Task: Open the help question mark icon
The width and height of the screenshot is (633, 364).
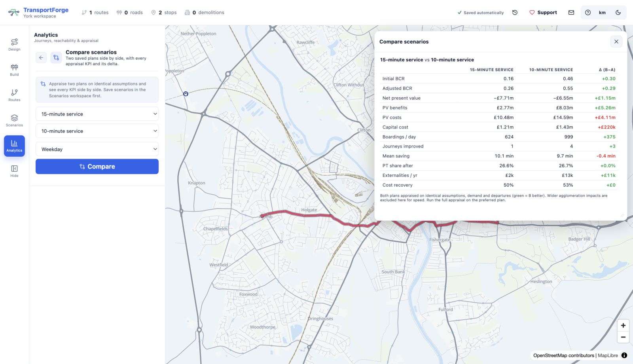Action: tap(588, 13)
